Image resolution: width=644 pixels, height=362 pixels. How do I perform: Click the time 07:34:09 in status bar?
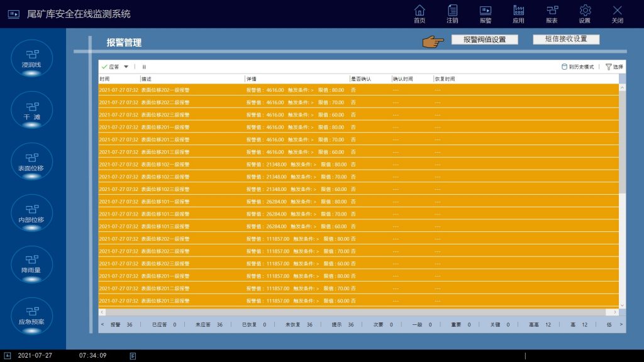[92, 356]
